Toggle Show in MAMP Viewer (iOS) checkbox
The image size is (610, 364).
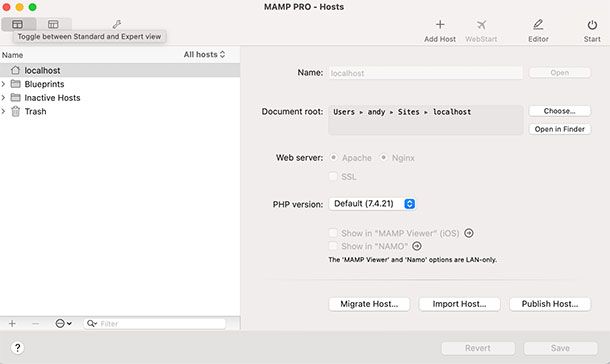[333, 233]
